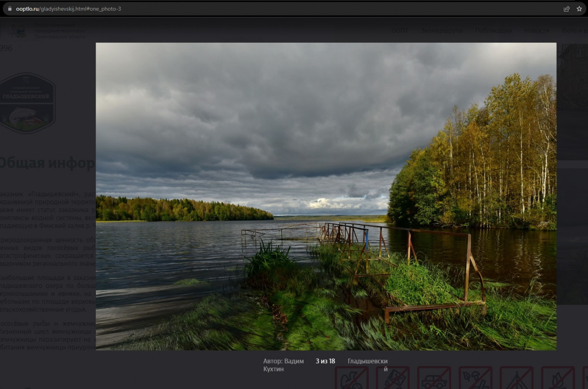Click the no-hunting bird prohibition icon

[x=351, y=378]
